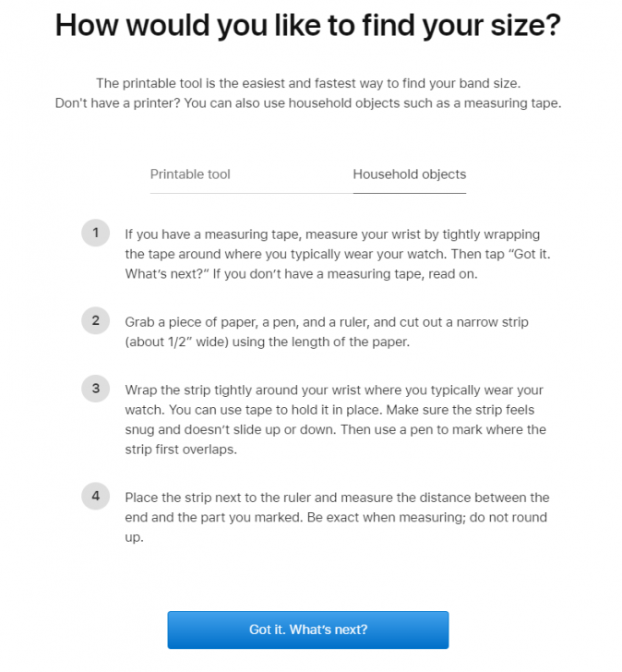Image resolution: width=622 pixels, height=672 pixels.
Task: Switch to the Printable tool tab
Action: pos(190,174)
